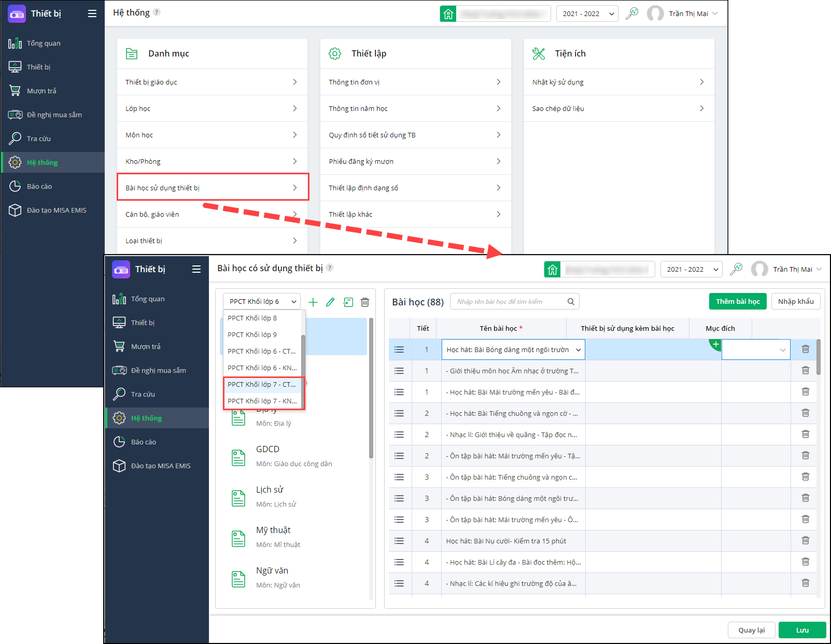Click the magnifier icon in the lesson search box
The width and height of the screenshot is (831, 644).
[x=571, y=301]
